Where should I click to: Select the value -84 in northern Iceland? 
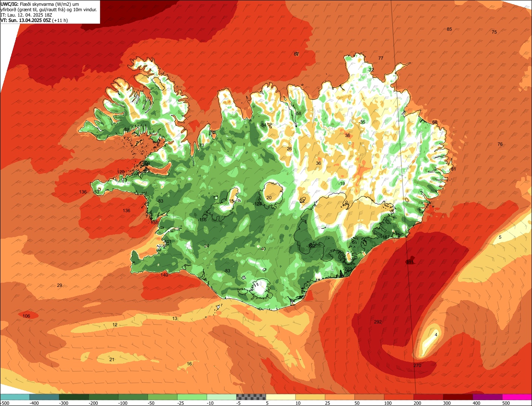tap(263, 125)
